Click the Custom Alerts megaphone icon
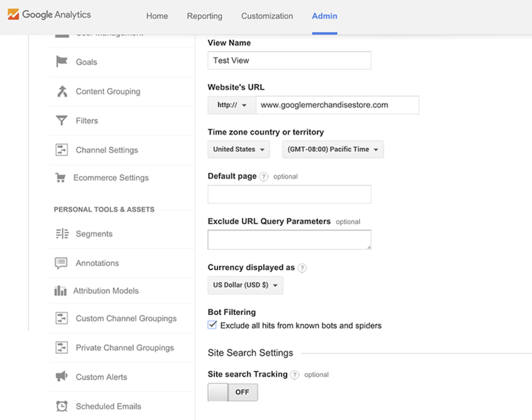Image resolution: width=532 pixels, height=420 pixels. coord(61,377)
